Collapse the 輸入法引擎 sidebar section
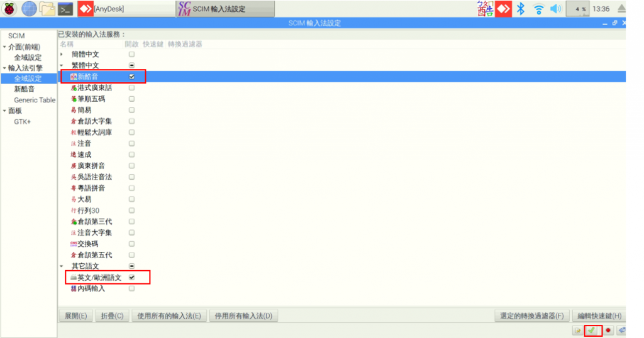The width and height of the screenshot is (644, 338). (4, 68)
